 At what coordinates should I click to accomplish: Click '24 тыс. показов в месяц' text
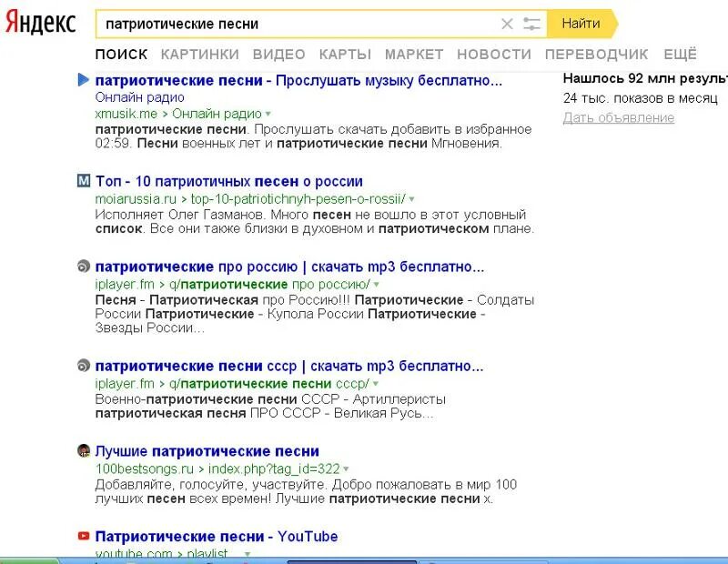tap(641, 98)
